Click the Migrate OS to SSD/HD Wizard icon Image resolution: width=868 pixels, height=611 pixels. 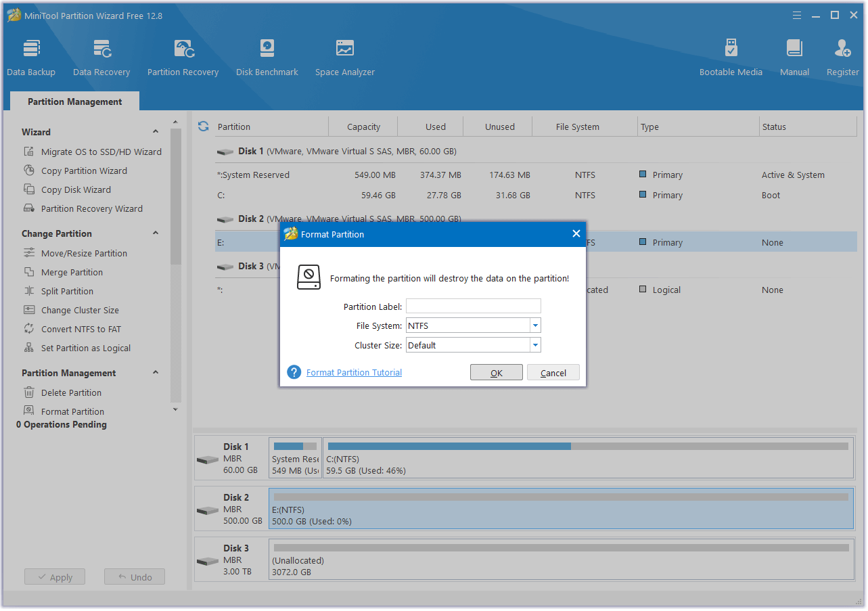[x=29, y=152]
